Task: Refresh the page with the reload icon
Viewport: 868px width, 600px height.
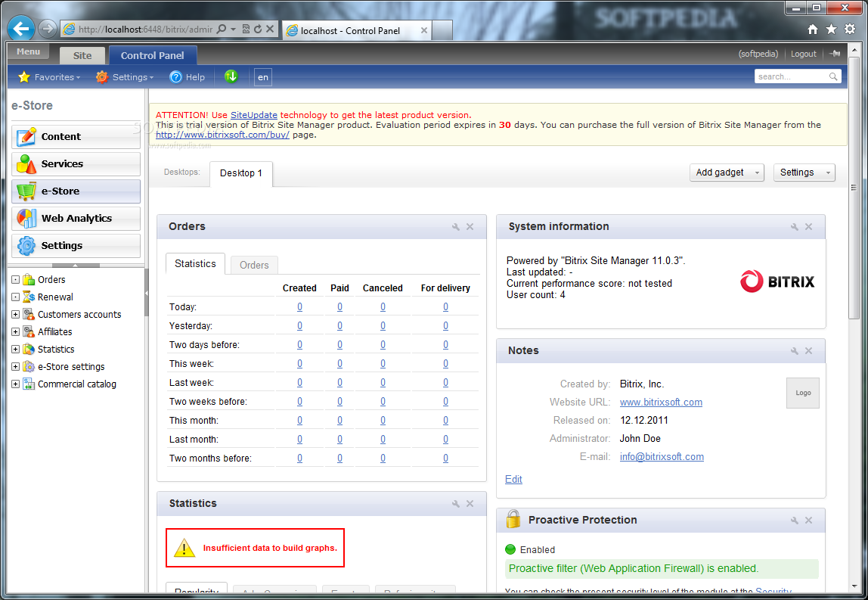Action: click(258, 29)
